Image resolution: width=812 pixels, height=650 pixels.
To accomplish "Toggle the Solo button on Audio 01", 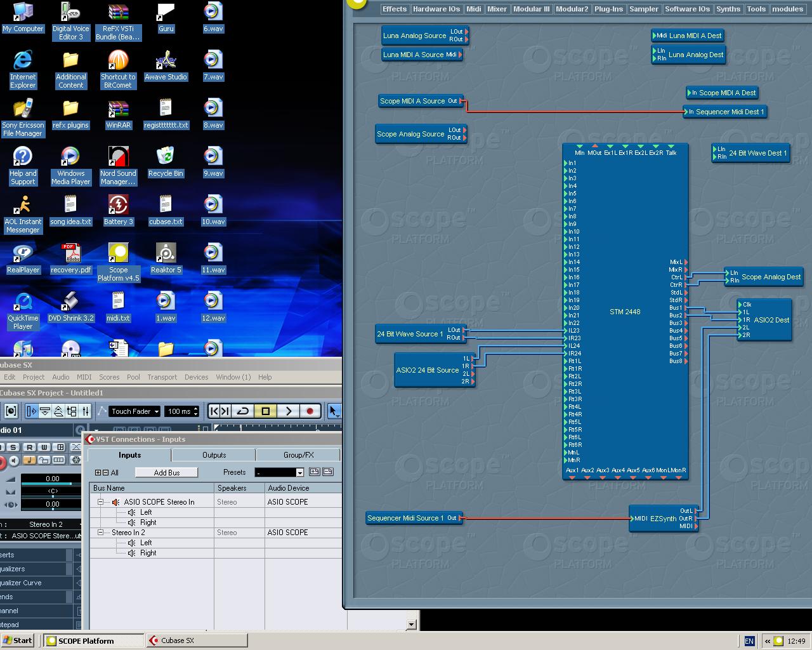I will tap(13, 448).
